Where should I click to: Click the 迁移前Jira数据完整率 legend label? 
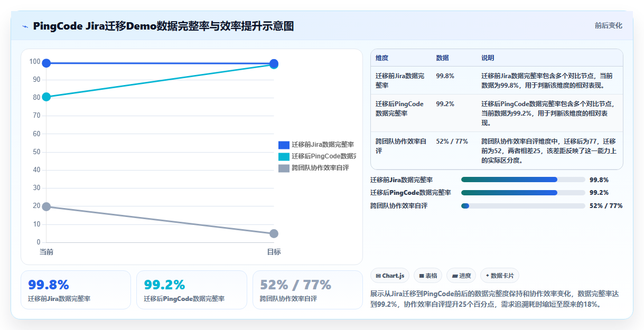coord(323,145)
